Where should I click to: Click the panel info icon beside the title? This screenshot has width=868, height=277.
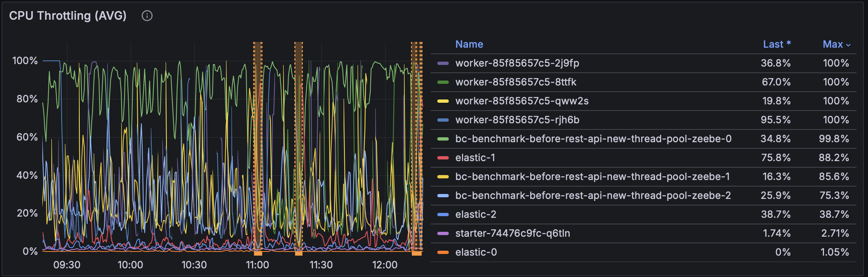click(147, 16)
